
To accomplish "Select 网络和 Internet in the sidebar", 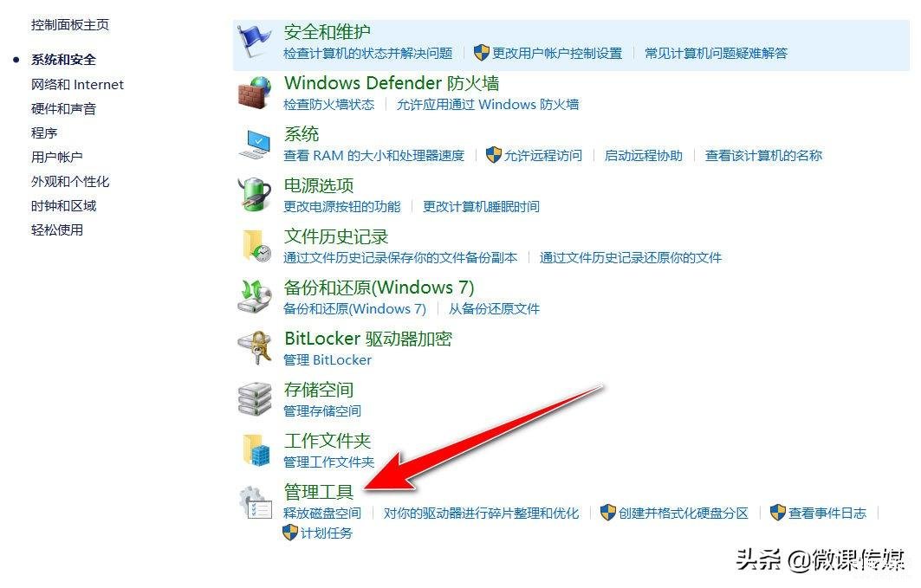I will pos(77,85).
